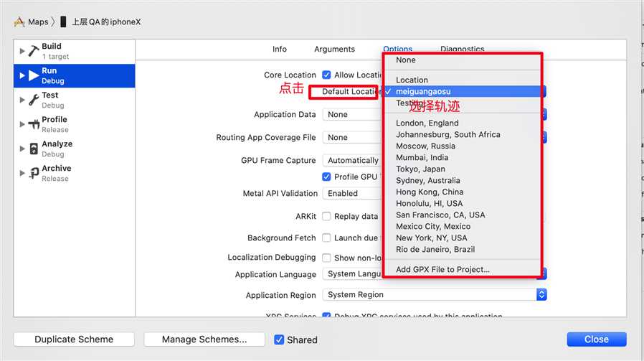This screenshot has width=644, height=361.
Task: Click the Maps scheme name in breadcrumb
Action: click(x=38, y=22)
